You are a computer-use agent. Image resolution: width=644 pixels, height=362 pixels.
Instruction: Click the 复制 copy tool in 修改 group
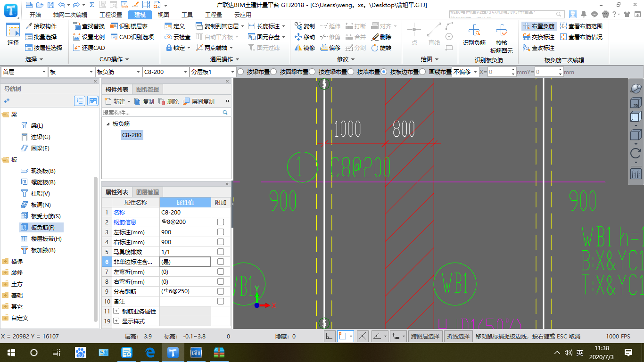click(305, 26)
